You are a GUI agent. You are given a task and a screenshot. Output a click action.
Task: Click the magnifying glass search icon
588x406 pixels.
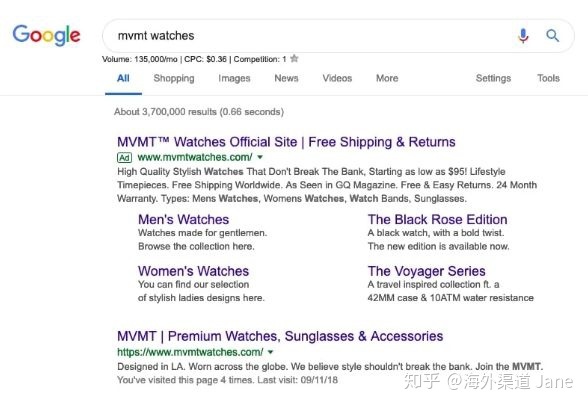pos(552,36)
